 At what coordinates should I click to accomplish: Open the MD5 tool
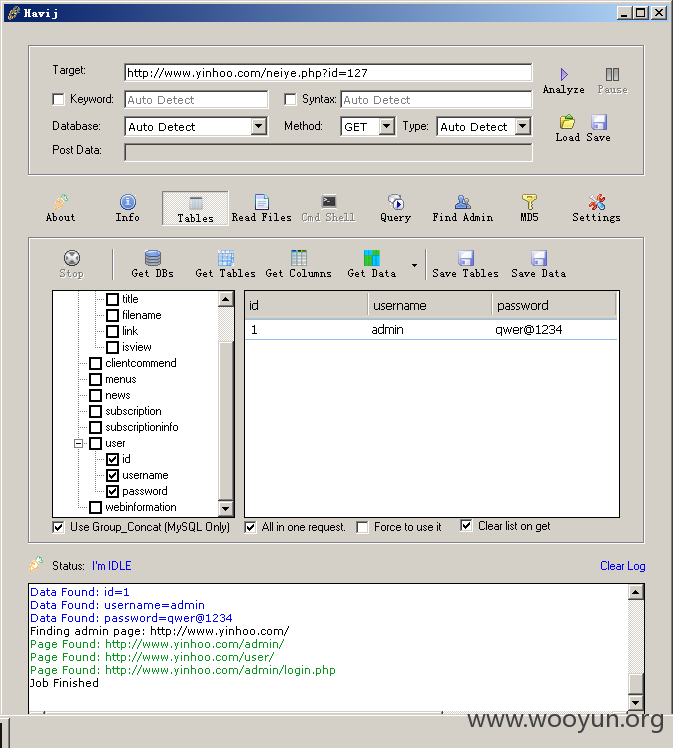[x=529, y=208]
